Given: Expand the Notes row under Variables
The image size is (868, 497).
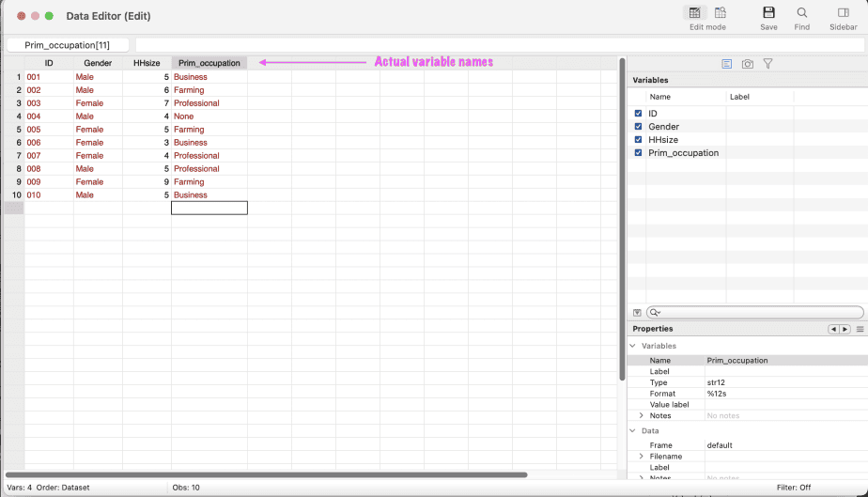Looking at the screenshot, I should [x=642, y=415].
